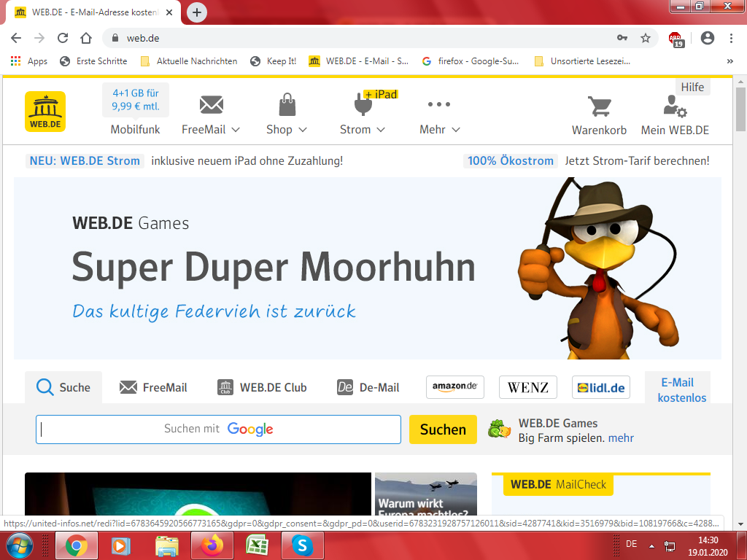The width and height of the screenshot is (747, 560).
Task: Click the NEU: WEB.DE Strom link
Action: (85, 161)
